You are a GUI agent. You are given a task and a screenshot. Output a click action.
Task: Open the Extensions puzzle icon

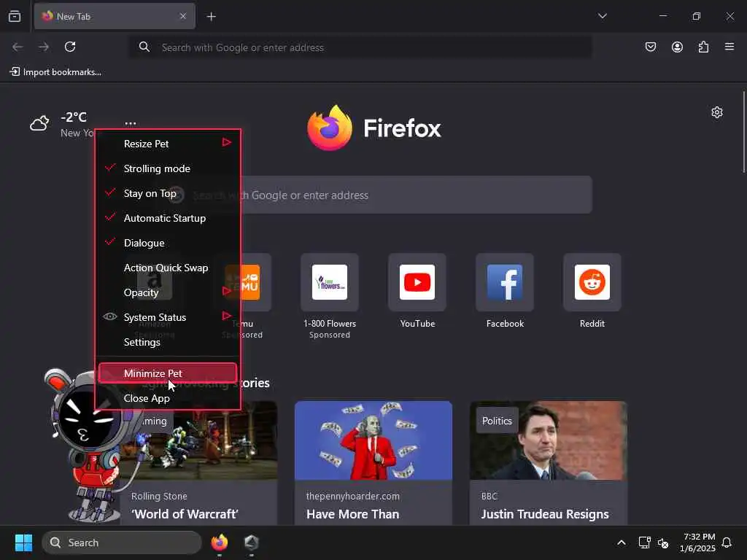point(703,47)
